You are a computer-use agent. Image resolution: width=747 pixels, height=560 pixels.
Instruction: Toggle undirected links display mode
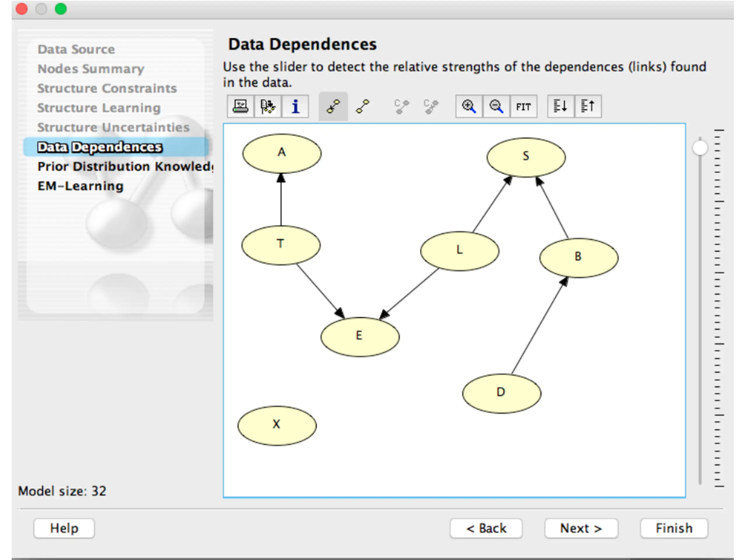[363, 106]
